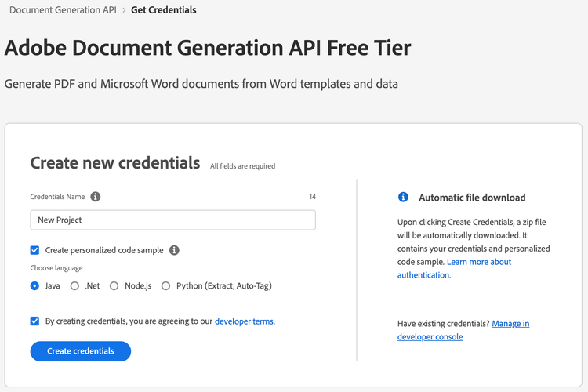The image size is (588, 392).
Task: Click the character counter showing 14
Action: pyautogui.click(x=312, y=197)
